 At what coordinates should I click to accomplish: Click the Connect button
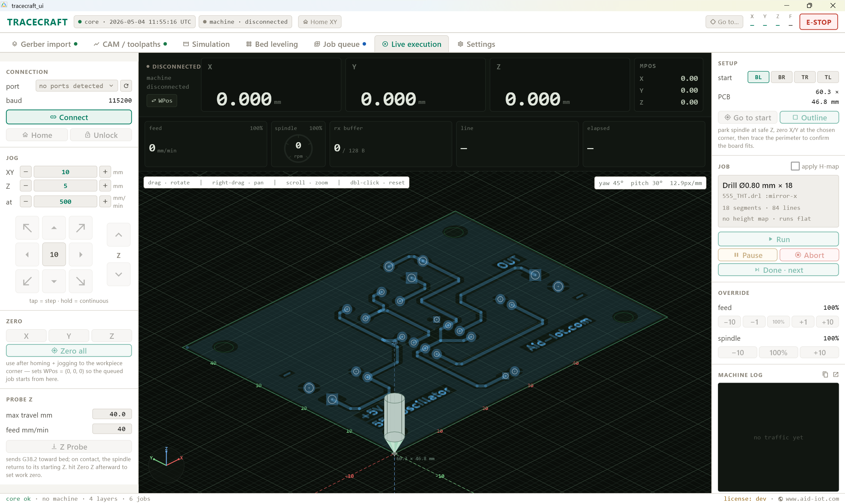pyautogui.click(x=69, y=117)
